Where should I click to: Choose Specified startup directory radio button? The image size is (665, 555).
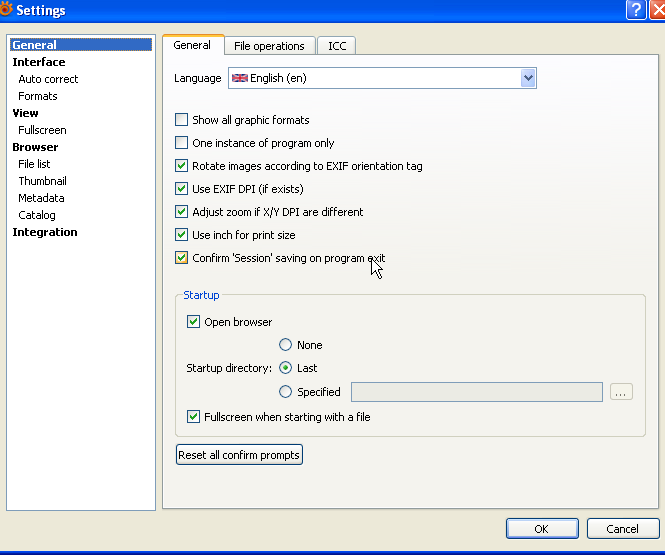(286, 392)
